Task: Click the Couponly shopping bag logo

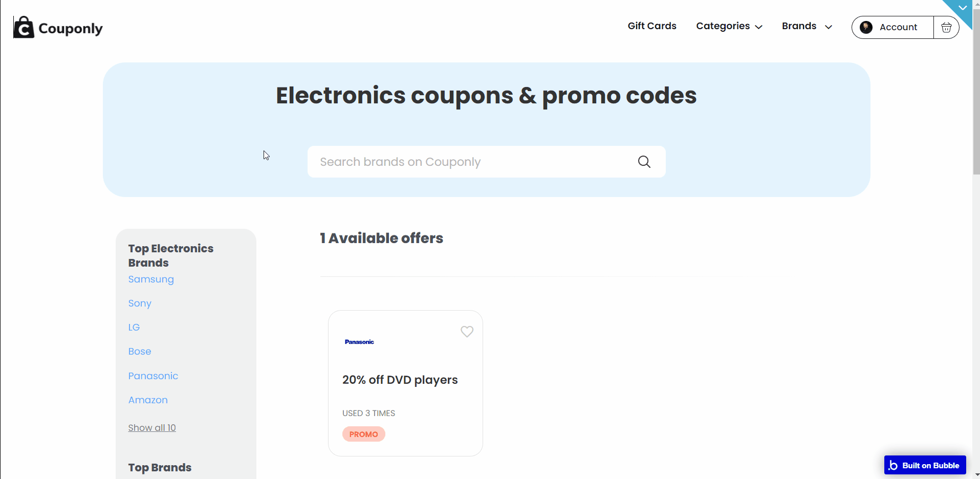Action: [24, 27]
